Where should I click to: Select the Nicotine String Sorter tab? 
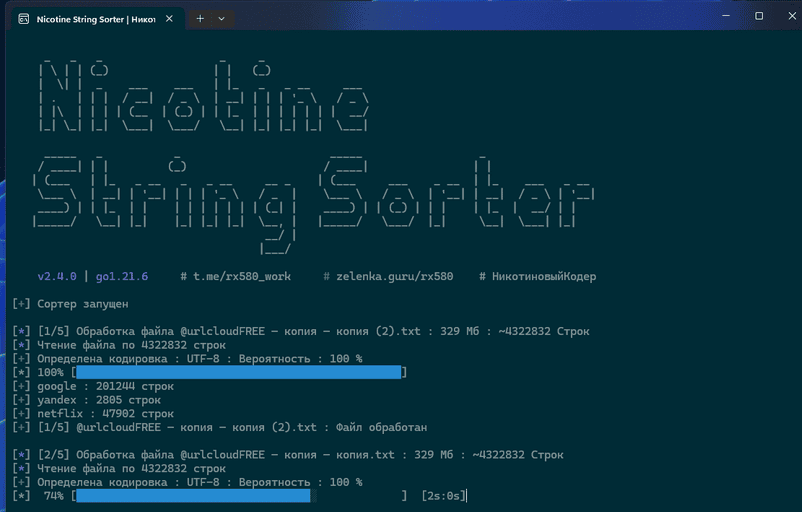97,19
